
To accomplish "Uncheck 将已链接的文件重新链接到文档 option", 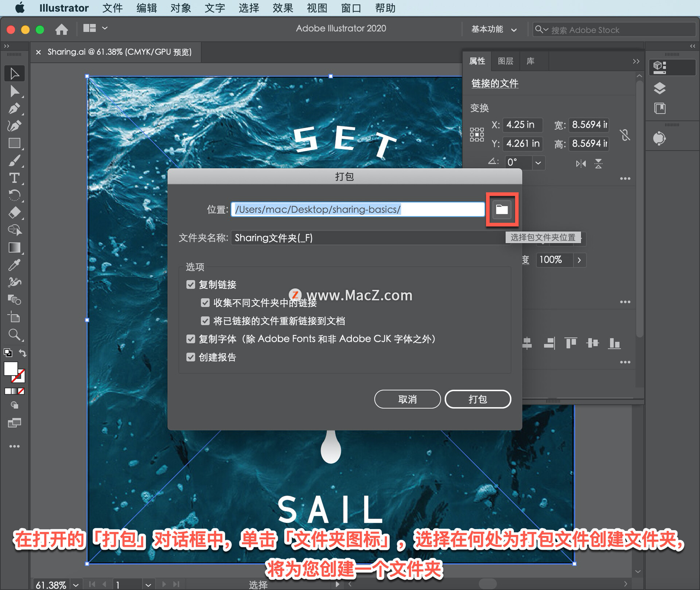I will [x=205, y=321].
